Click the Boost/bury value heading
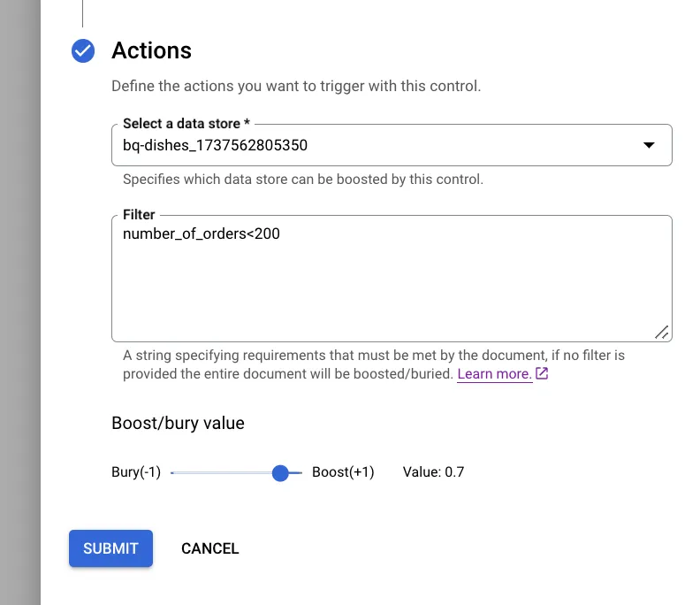Image resolution: width=700 pixels, height=605 pixels. coord(178,424)
